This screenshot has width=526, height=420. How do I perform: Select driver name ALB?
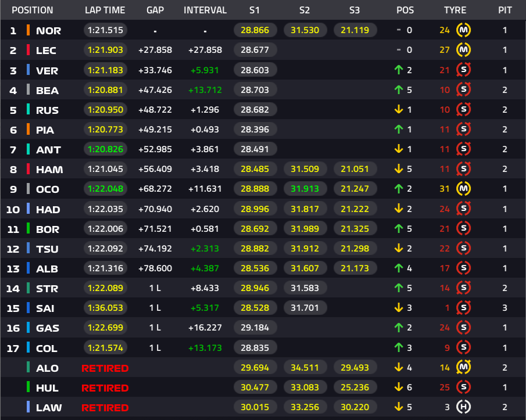click(47, 269)
